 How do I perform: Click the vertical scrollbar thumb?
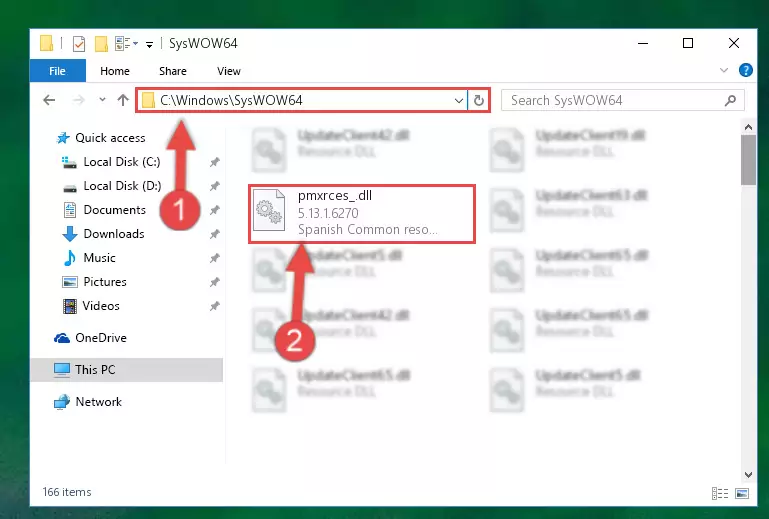click(x=748, y=160)
